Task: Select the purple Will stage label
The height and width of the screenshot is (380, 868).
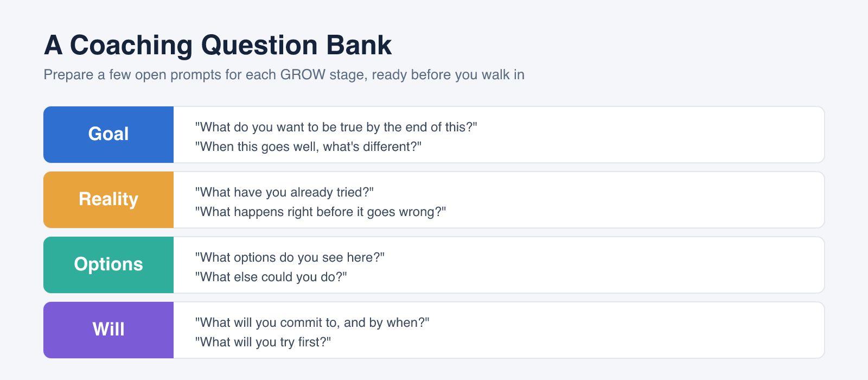Action: [108, 330]
